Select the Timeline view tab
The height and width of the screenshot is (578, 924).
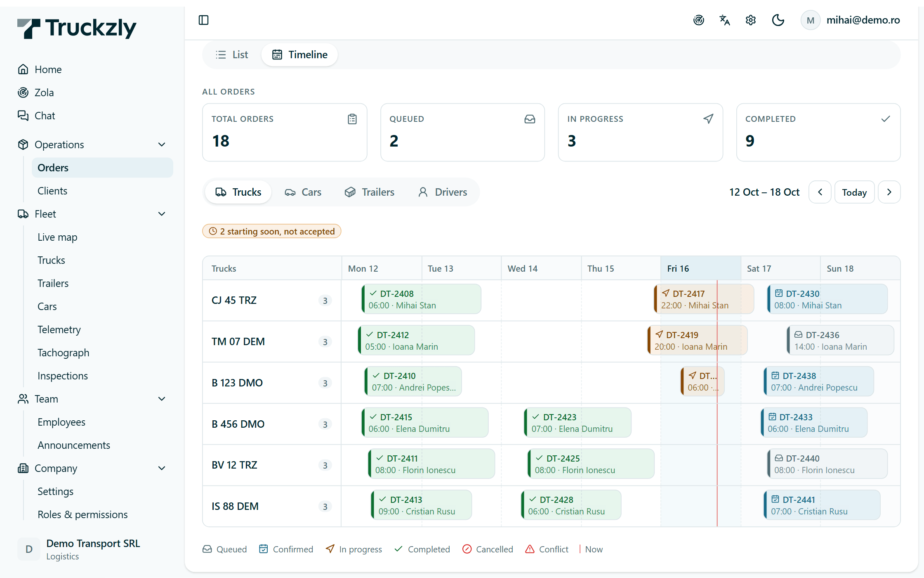click(x=300, y=54)
